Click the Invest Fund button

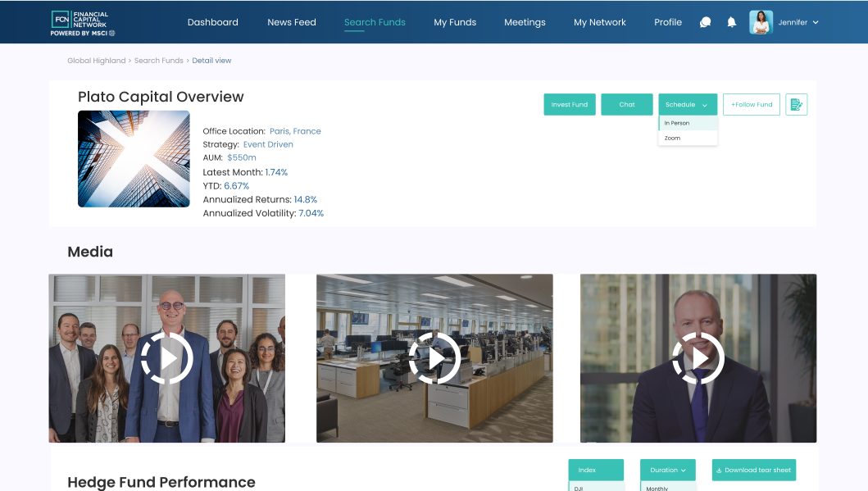(x=570, y=105)
